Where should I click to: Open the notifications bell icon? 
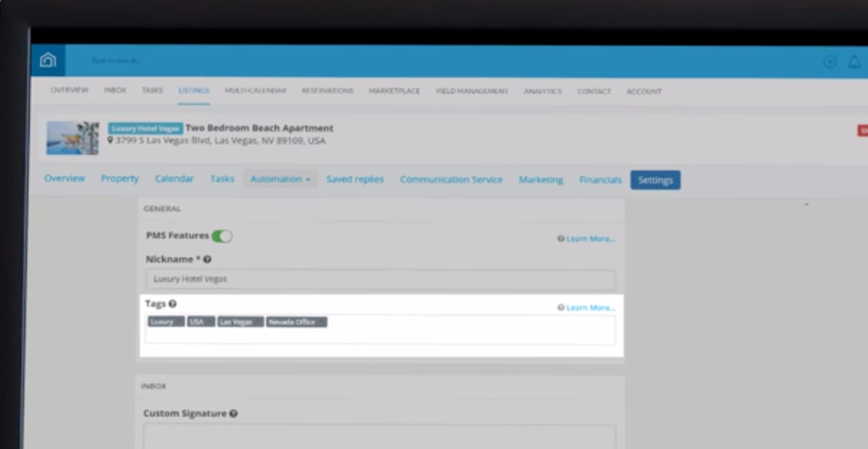pos(854,62)
